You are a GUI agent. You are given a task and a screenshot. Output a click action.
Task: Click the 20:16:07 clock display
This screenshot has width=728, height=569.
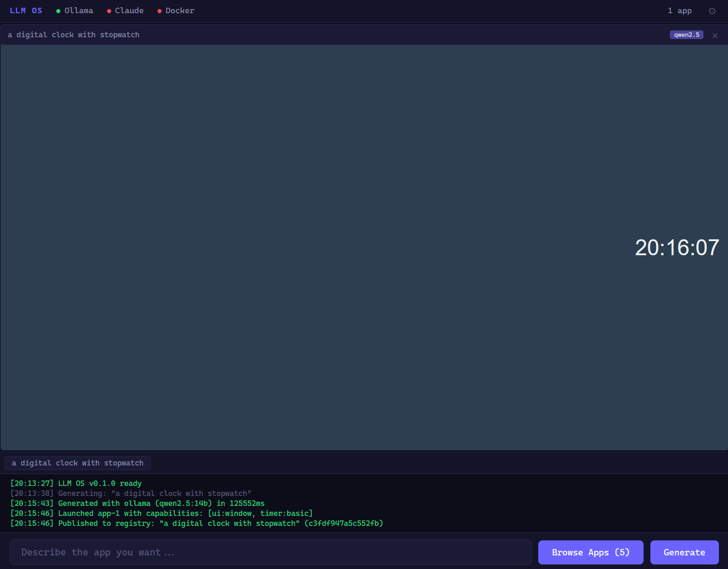[x=676, y=248]
